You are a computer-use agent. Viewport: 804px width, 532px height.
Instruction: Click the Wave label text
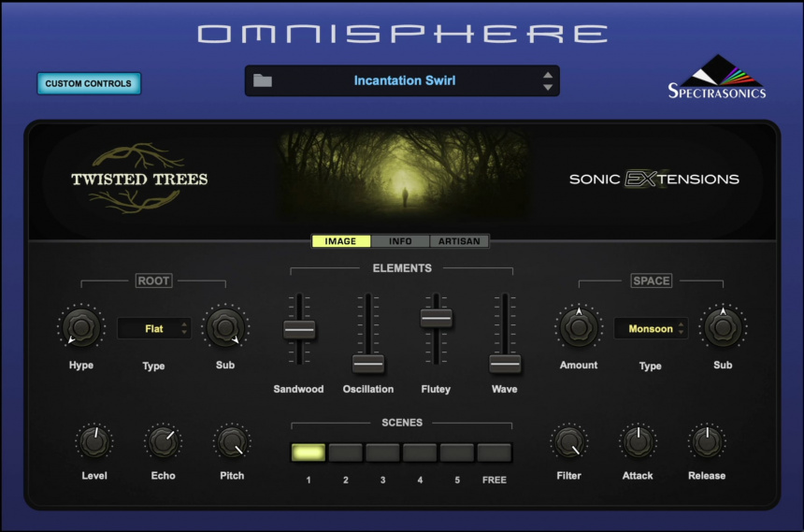pos(505,389)
